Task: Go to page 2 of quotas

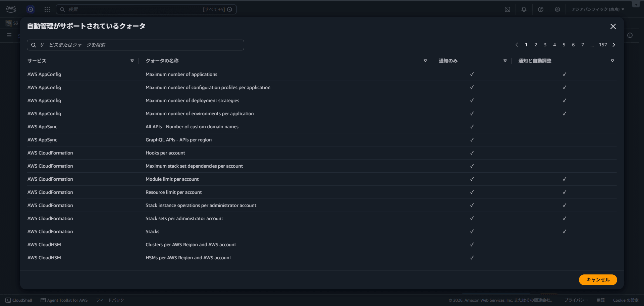Action: (536, 45)
